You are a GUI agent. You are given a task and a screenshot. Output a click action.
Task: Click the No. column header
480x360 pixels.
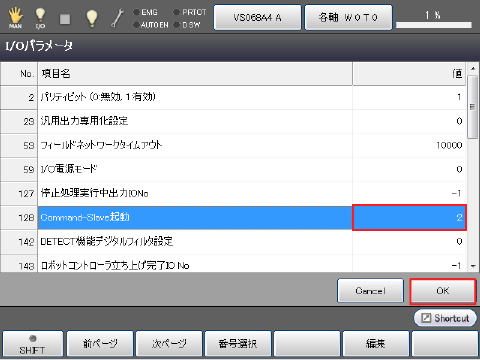tap(19, 73)
